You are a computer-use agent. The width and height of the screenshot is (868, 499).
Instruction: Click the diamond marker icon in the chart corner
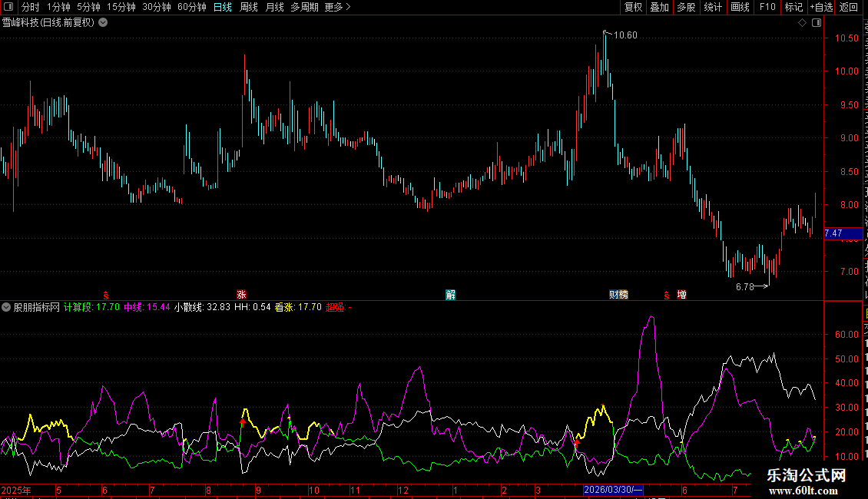pyautogui.click(x=802, y=23)
